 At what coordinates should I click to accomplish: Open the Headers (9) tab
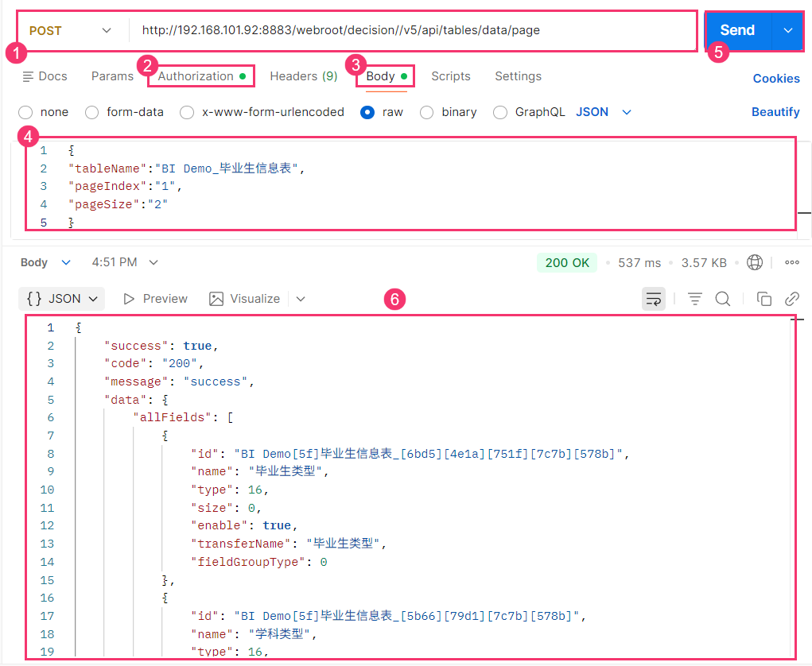pyautogui.click(x=304, y=76)
